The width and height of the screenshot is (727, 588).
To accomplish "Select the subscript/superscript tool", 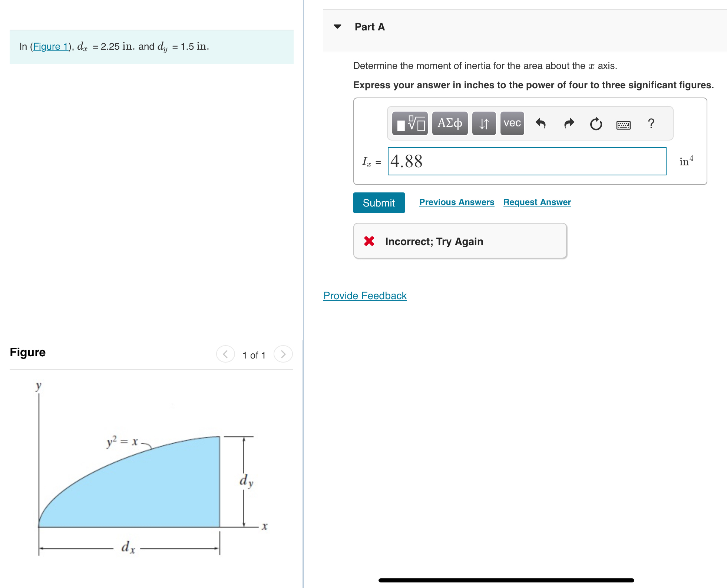I will [484, 123].
